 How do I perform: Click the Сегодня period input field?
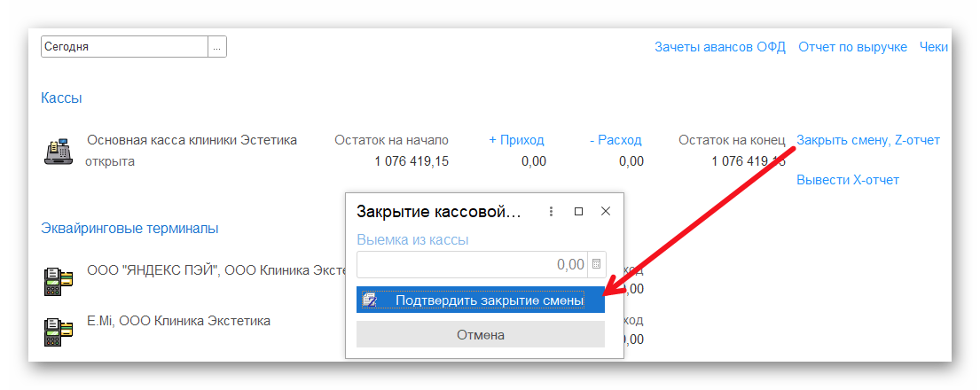pyautogui.click(x=124, y=47)
